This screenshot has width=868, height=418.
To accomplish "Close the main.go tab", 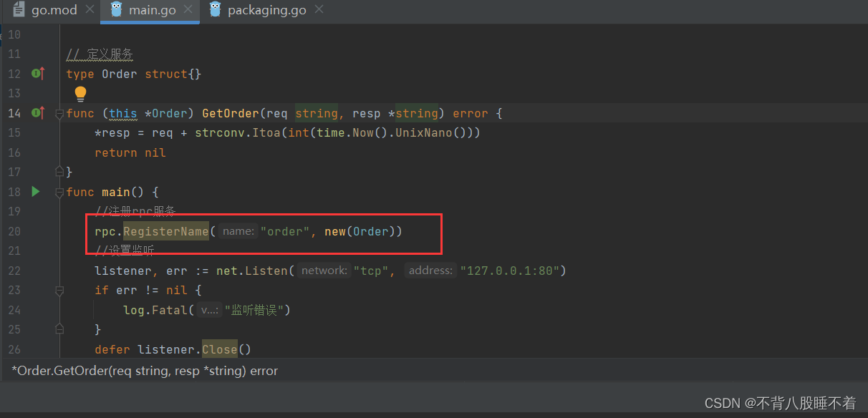I will (x=189, y=10).
